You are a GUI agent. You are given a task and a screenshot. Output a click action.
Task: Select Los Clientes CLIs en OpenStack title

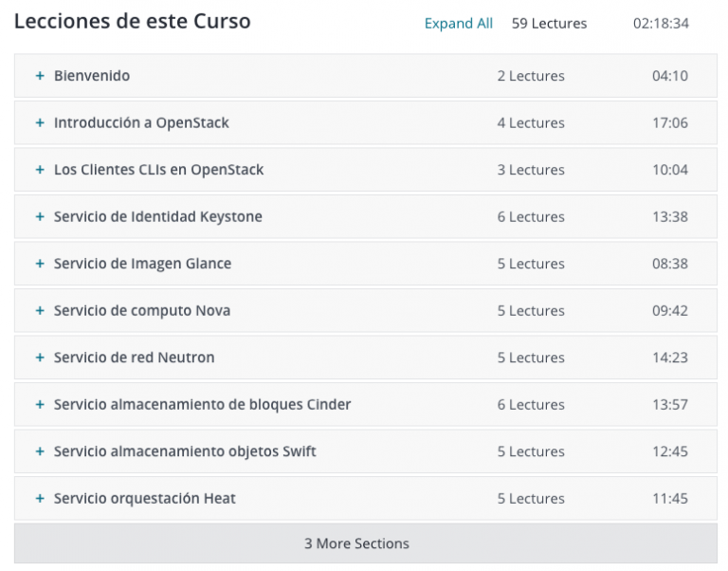(x=159, y=170)
